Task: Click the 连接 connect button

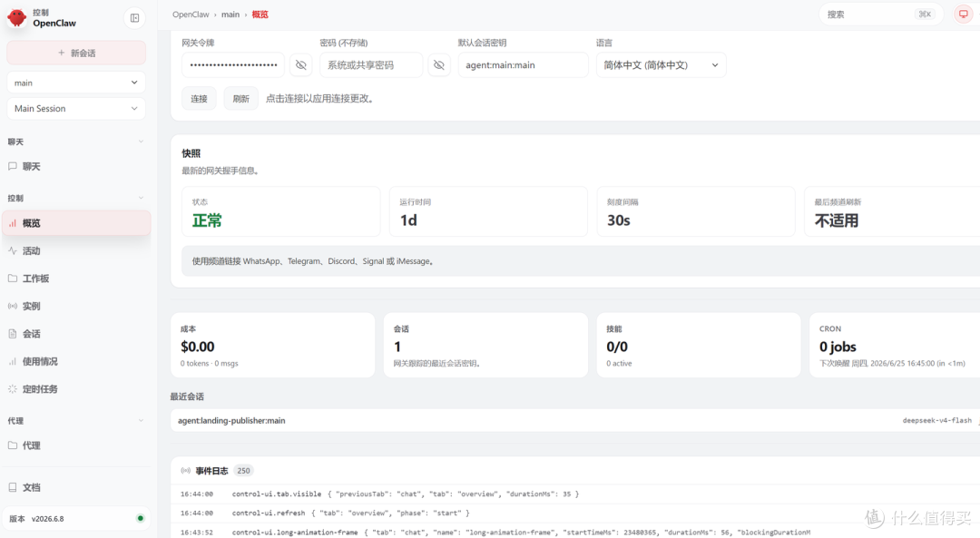Action: click(x=199, y=99)
